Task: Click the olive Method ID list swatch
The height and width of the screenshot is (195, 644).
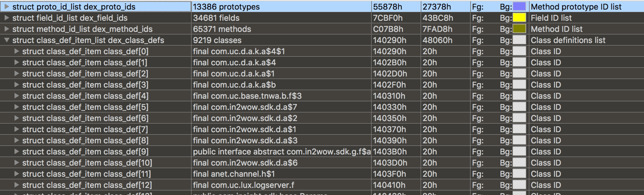Action: pos(519,29)
